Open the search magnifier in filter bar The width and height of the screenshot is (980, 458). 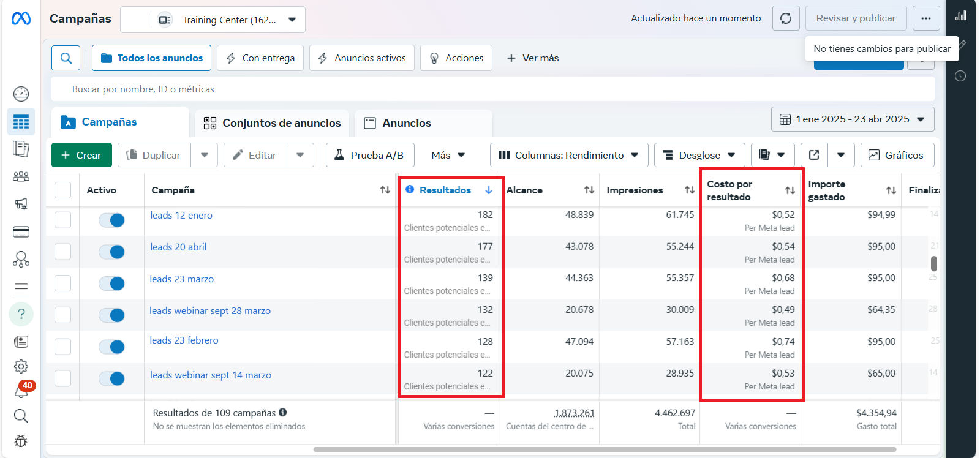[x=66, y=58]
